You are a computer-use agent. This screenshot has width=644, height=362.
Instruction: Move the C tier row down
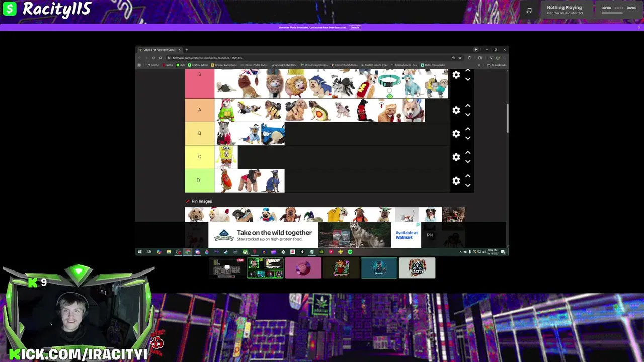click(468, 162)
